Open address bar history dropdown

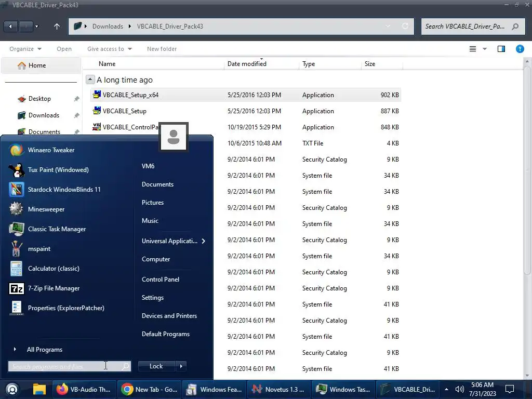pyautogui.click(x=388, y=26)
